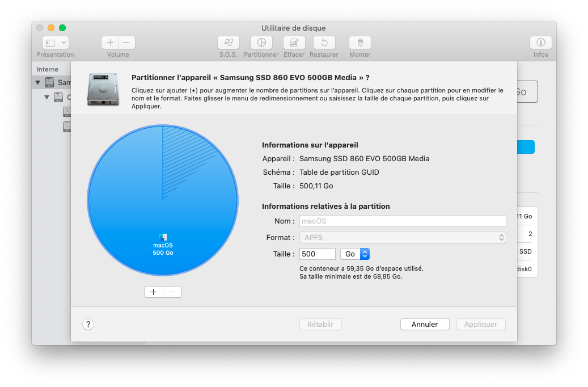Select the Samsung drive icon in sidebar
This screenshot has height=387, width=588.
(49, 82)
